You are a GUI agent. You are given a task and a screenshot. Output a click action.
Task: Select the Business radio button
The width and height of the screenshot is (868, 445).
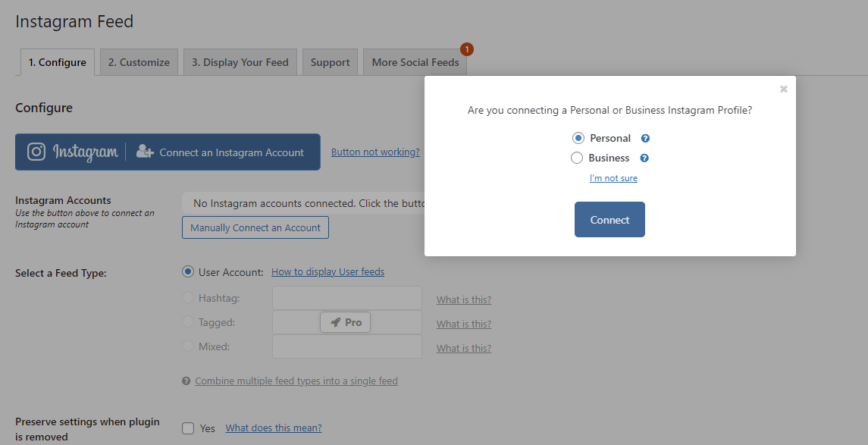(577, 158)
